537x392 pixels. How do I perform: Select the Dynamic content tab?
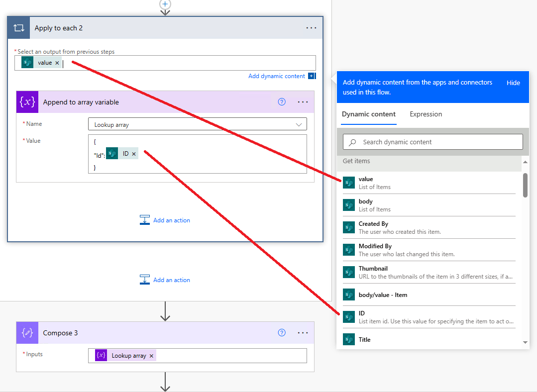tap(368, 114)
